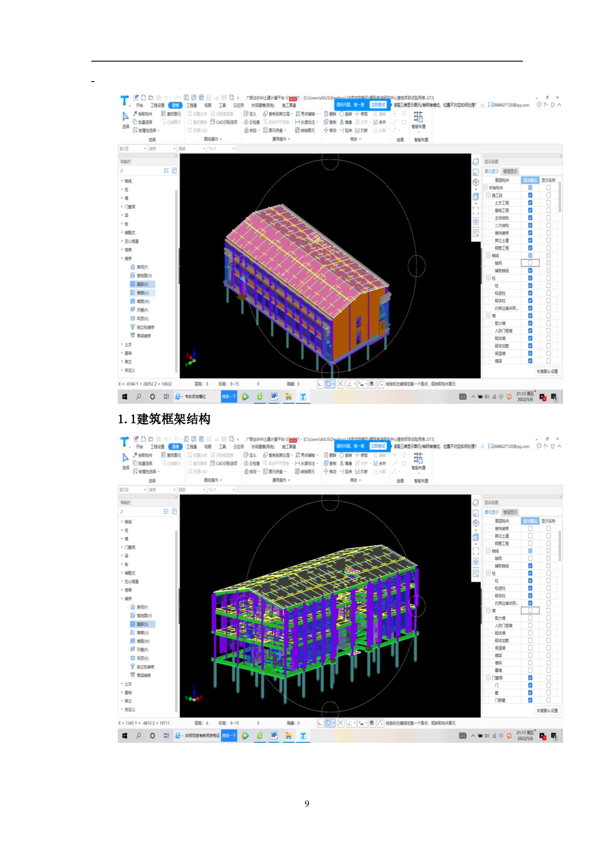Click 吊顶(K) icon in upper navigation tree
614x868 pixels.
(133, 319)
